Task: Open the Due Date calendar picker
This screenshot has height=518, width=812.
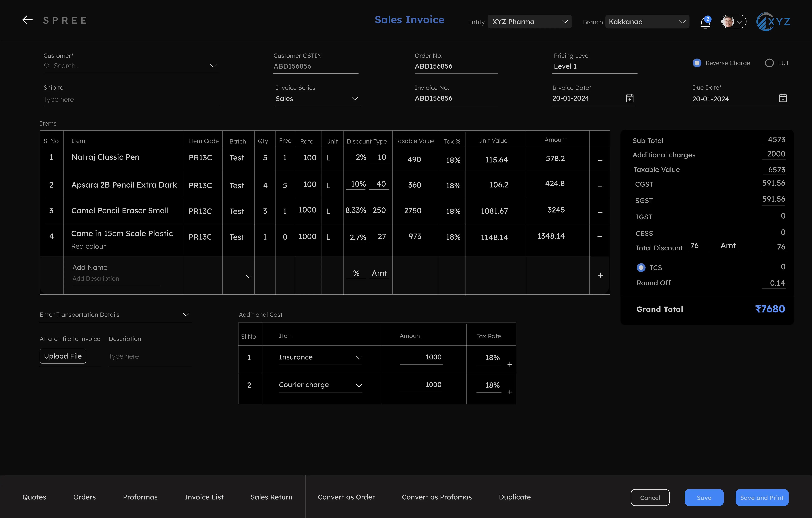Action: (x=783, y=98)
